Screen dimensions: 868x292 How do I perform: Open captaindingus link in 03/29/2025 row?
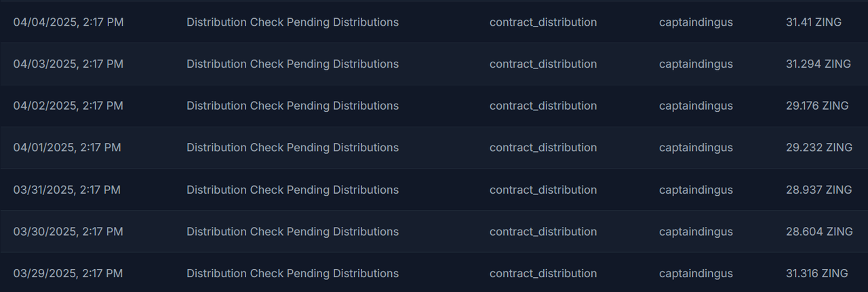(696, 274)
